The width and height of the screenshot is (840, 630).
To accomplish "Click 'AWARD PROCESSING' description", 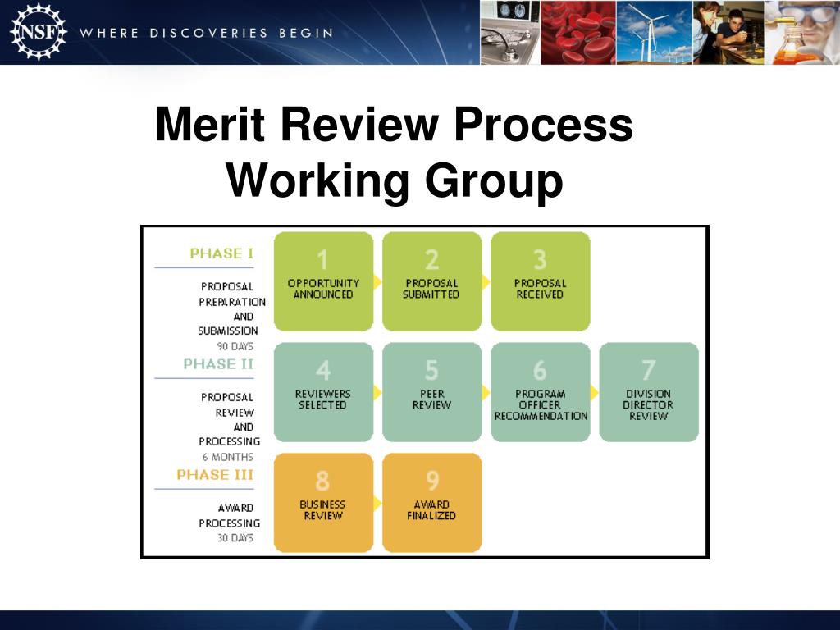I will pyautogui.click(x=230, y=515).
